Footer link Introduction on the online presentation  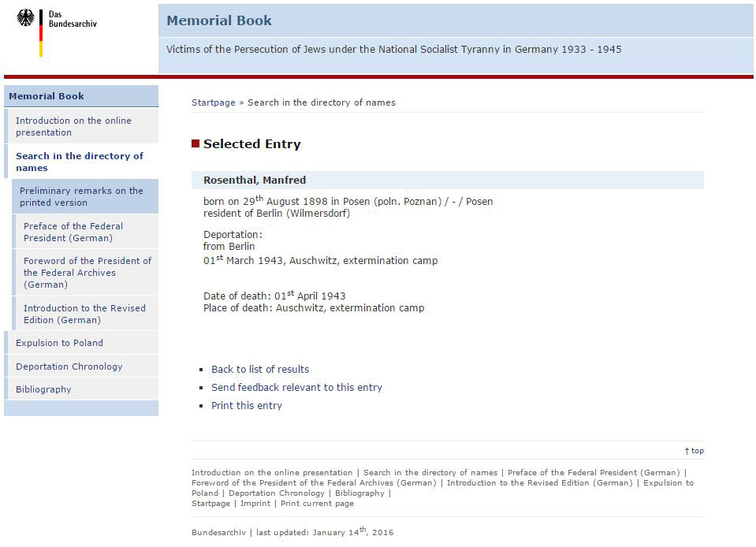point(272,472)
